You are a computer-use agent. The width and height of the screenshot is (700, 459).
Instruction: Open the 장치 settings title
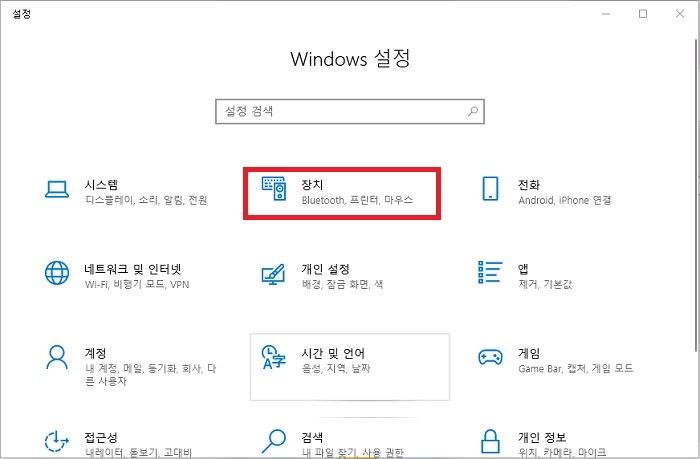312,185
